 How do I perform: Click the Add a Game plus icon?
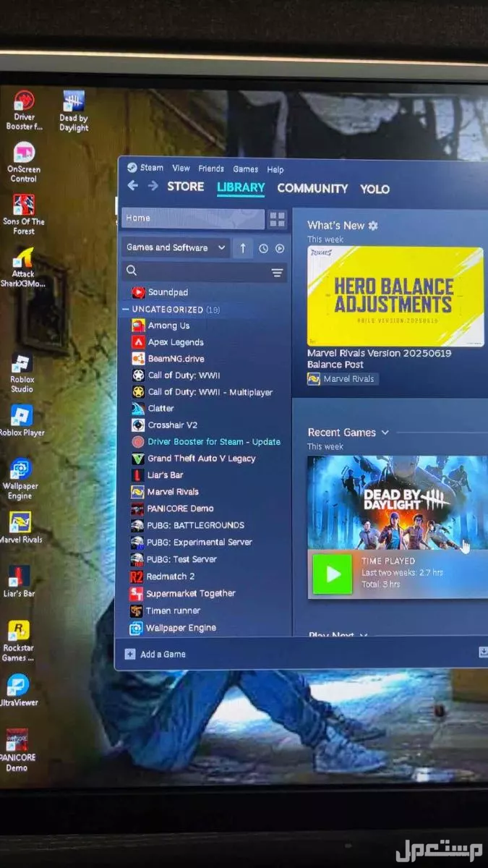(x=129, y=654)
